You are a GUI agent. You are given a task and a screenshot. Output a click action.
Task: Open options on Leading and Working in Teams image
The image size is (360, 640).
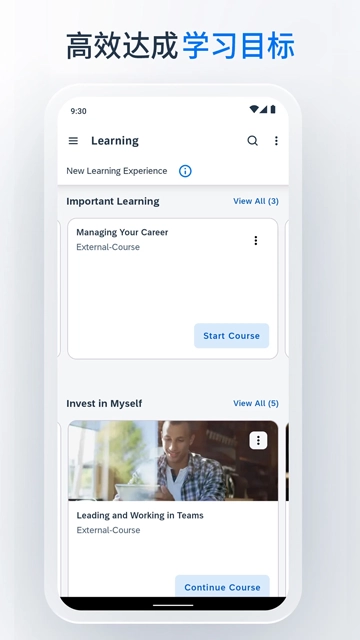click(x=258, y=440)
